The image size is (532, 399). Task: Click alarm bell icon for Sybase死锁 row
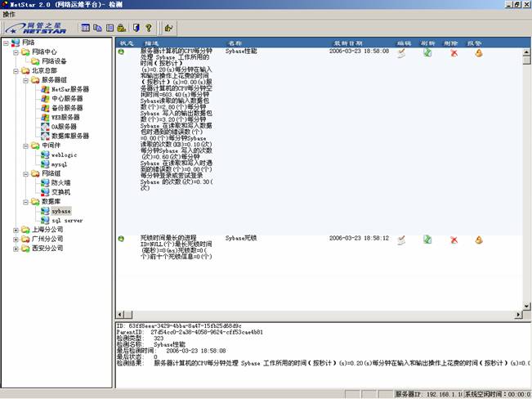(479, 240)
